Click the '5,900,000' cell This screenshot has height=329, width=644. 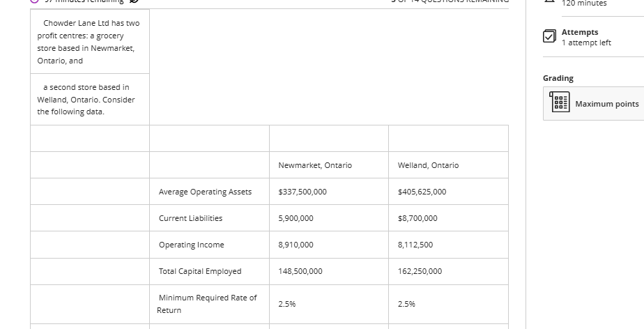(x=296, y=218)
